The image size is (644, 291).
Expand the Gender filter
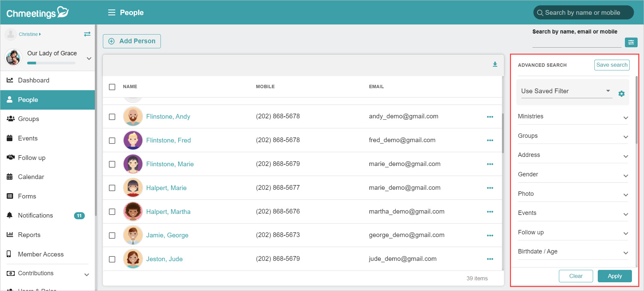[573, 174]
